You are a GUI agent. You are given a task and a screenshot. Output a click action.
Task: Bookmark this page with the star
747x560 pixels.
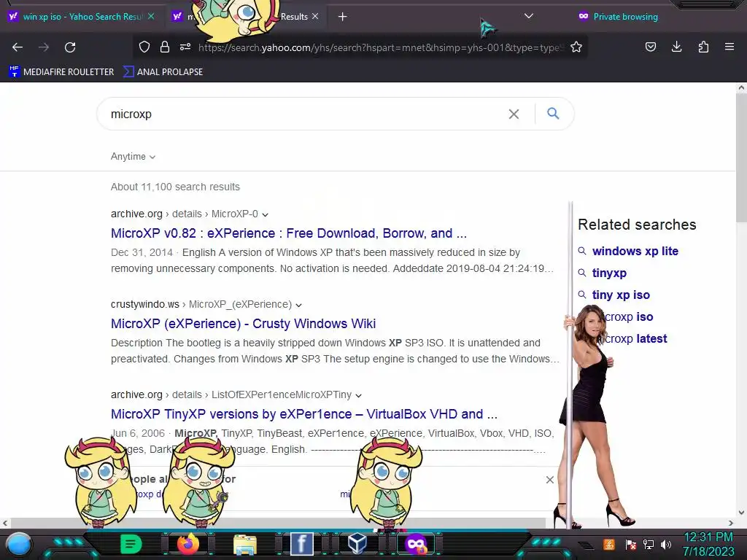point(576,47)
